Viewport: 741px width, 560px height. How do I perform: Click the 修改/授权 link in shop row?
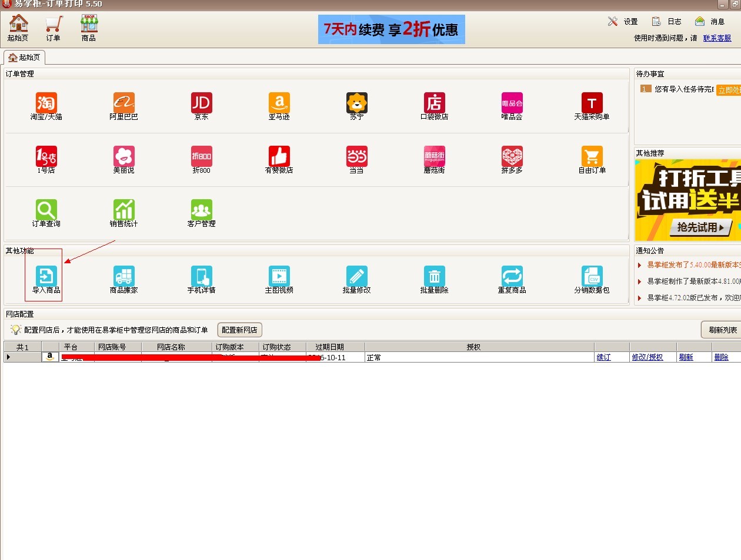tap(647, 357)
